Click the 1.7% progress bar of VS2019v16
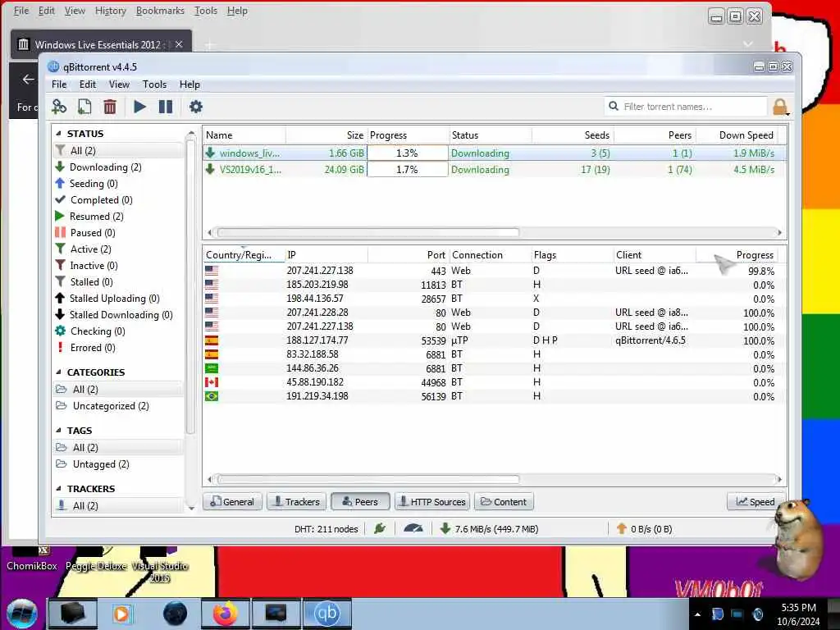840x630 pixels. (408, 170)
